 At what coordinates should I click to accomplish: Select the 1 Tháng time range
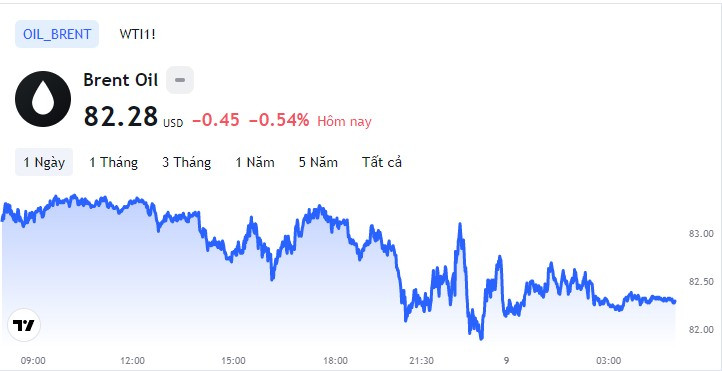(x=113, y=162)
